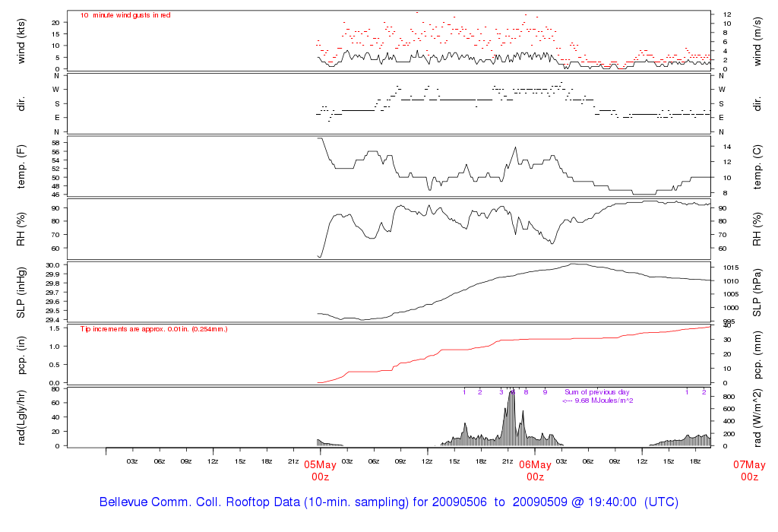Select the '29.4' inHg tick value

[52, 320]
